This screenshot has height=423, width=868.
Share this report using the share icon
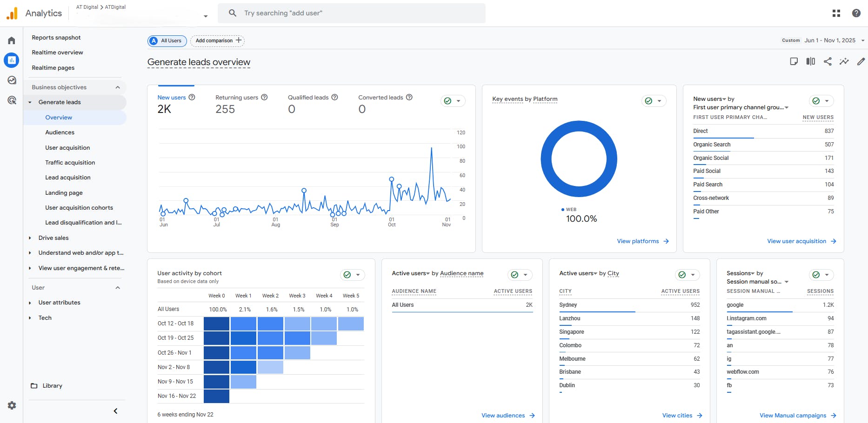pos(828,61)
